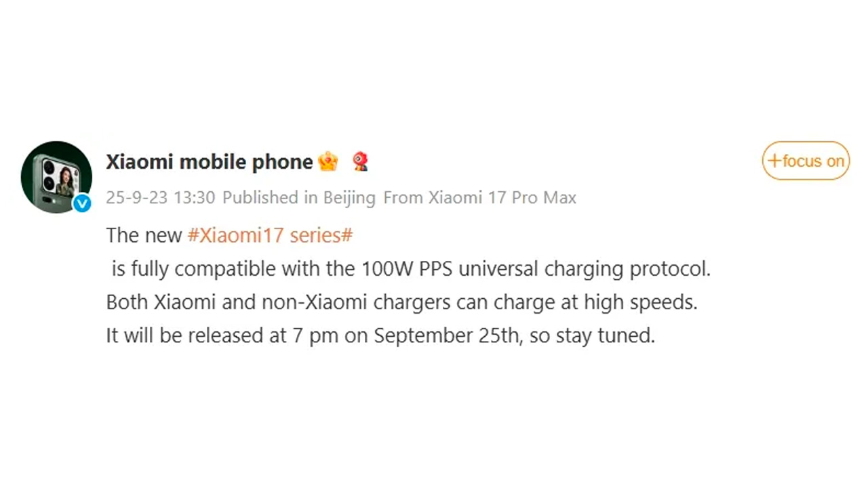Open the timestamp 25-9-23 13:30
Screen dimensions: 868x488
(160, 197)
